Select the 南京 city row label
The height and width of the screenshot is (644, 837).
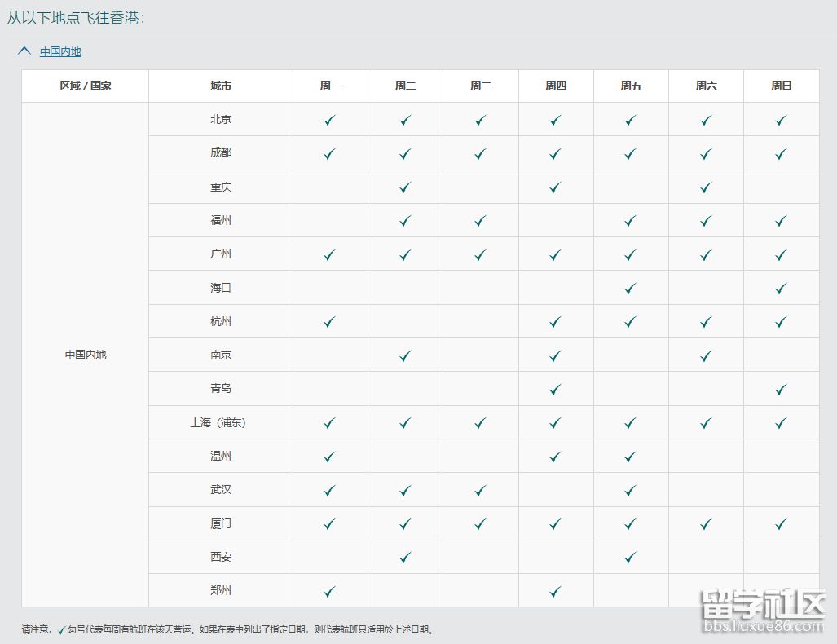[221, 355]
